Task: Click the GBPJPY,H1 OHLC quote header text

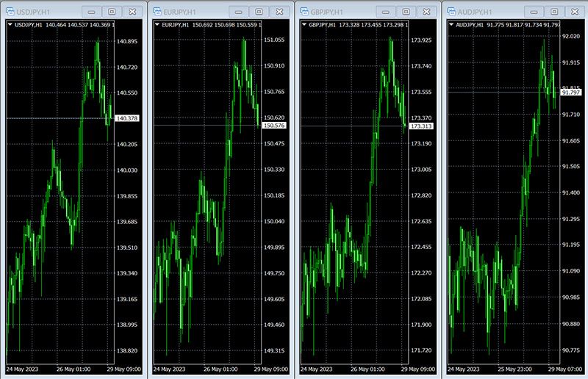Action: click(x=358, y=25)
